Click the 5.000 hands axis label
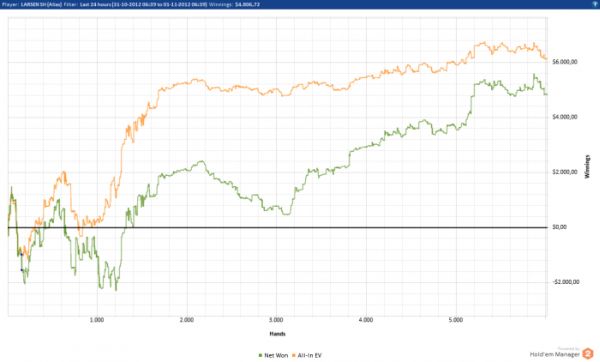This screenshot has height=362, width=600. click(x=455, y=320)
